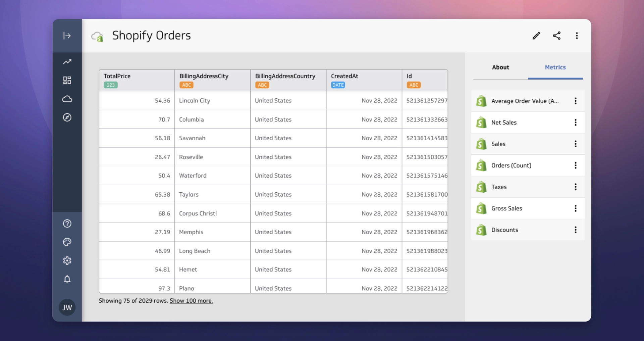Switch to the About tab
This screenshot has width=644, height=341.
pyautogui.click(x=500, y=67)
